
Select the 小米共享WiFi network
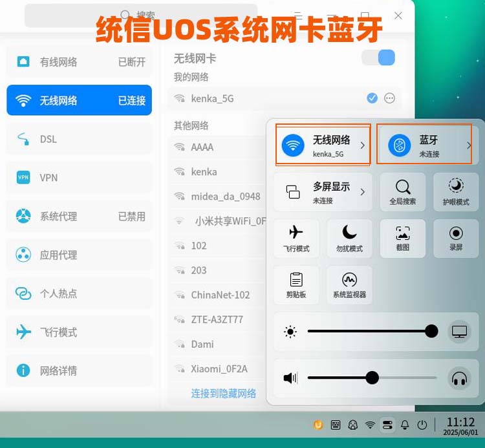(217, 221)
